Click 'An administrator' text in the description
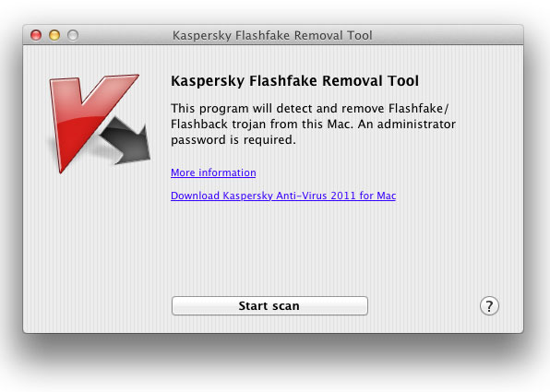This screenshot has width=550, height=392. [x=407, y=125]
